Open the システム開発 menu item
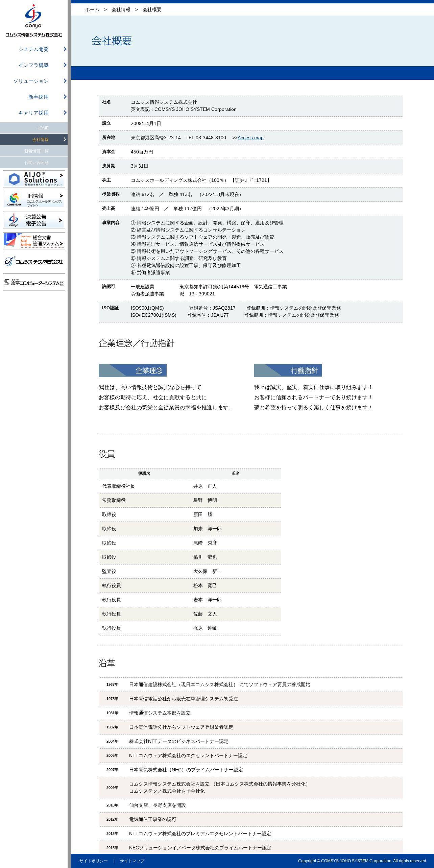 (33, 49)
